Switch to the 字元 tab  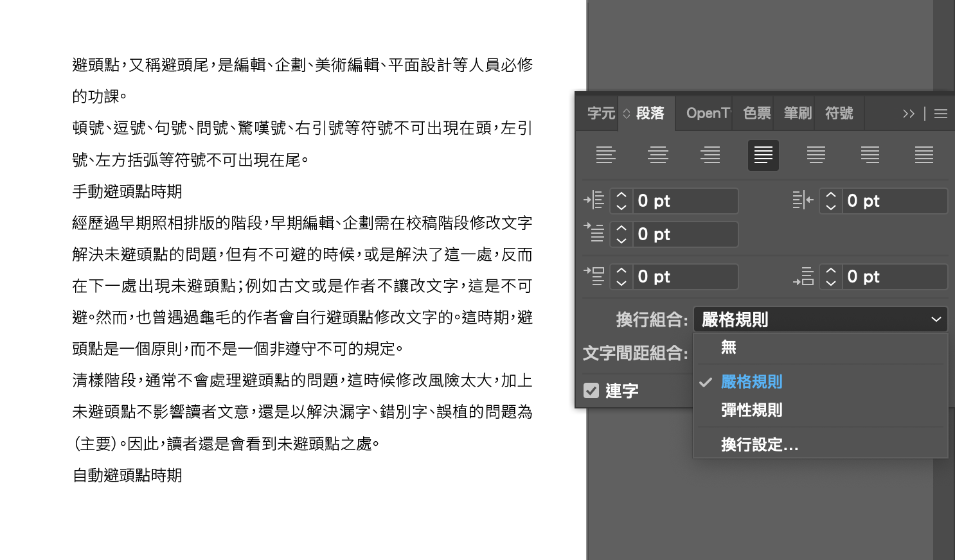point(600,114)
